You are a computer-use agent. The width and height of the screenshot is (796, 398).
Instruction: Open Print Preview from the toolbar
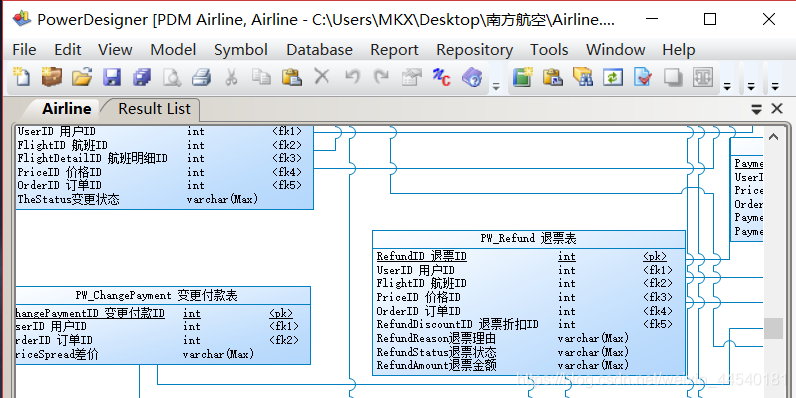(172, 77)
